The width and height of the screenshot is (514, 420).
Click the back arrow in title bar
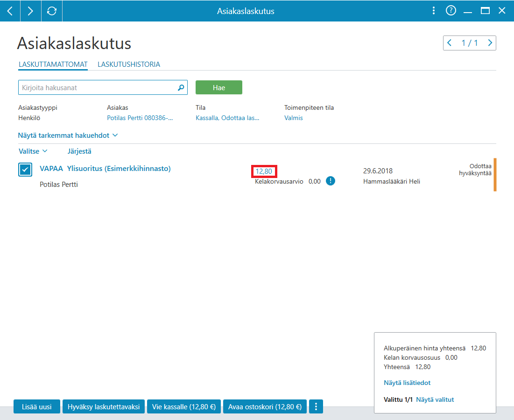(x=10, y=11)
